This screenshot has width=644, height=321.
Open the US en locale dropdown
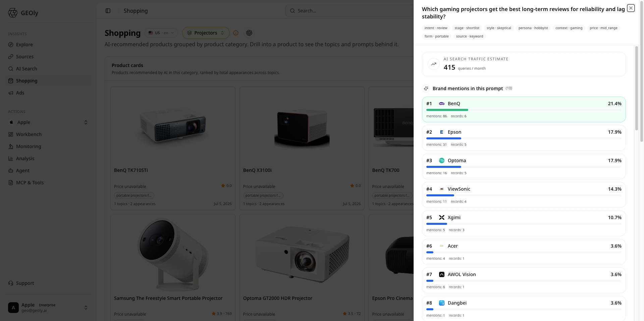162,33
